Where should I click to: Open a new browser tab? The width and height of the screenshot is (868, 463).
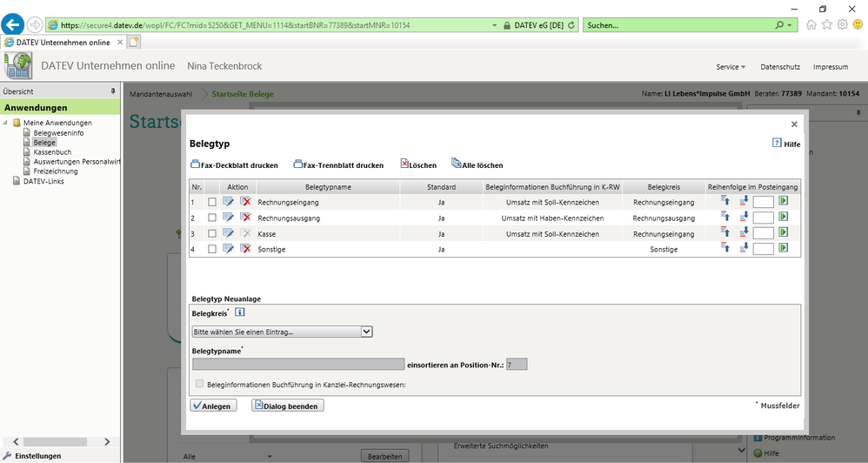click(x=134, y=42)
